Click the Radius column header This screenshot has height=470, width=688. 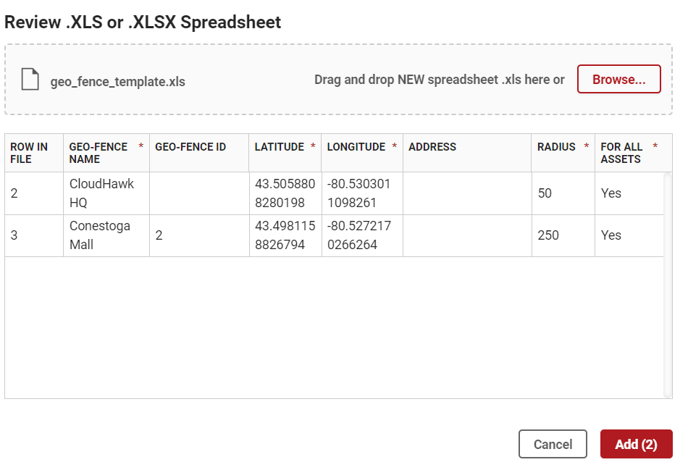[x=556, y=147]
